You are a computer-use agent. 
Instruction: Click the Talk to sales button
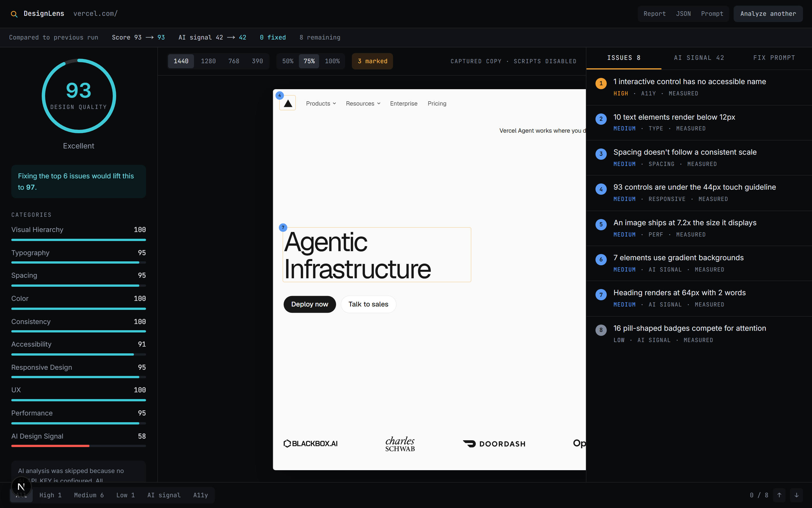click(x=368, y=304)
